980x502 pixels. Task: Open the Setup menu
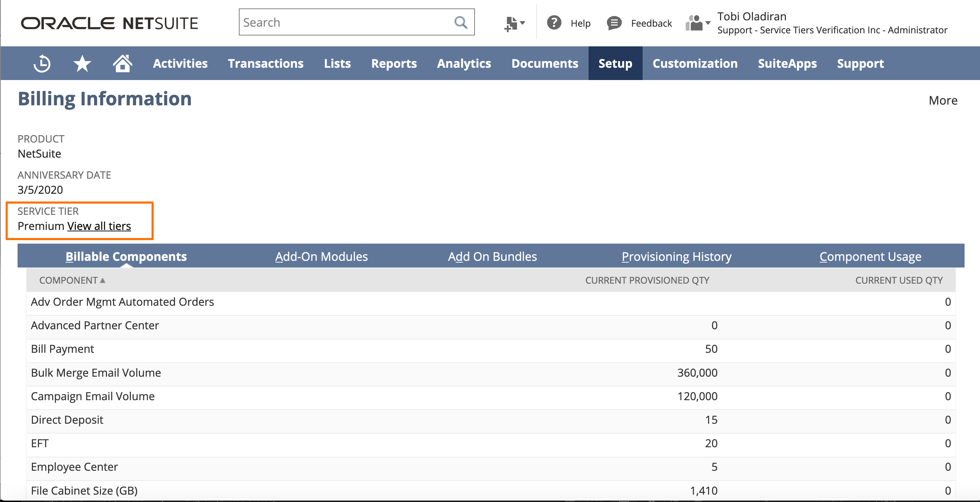coord(615,63)
